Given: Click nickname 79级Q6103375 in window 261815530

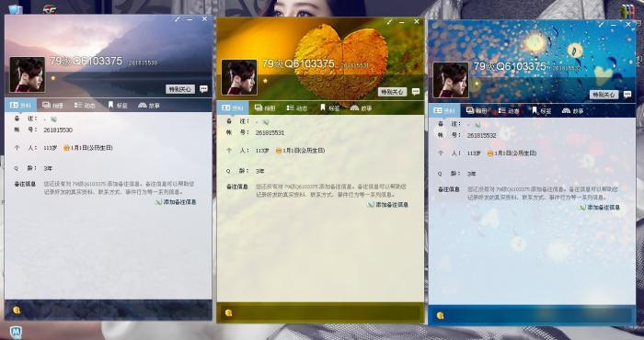Looking at the screenshot, I should (86, 62).
